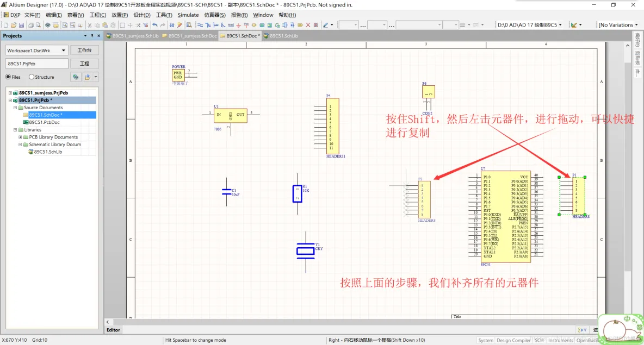Viewport: 644px width, 345px height.
Task: Select 89C51.PcbDoc in project tree
Action: coord(44,122)
